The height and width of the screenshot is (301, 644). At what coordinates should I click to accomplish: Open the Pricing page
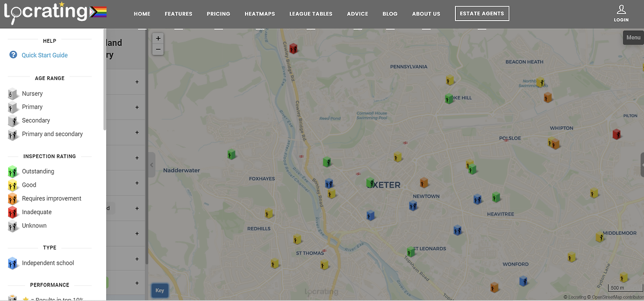click(218, 14)
